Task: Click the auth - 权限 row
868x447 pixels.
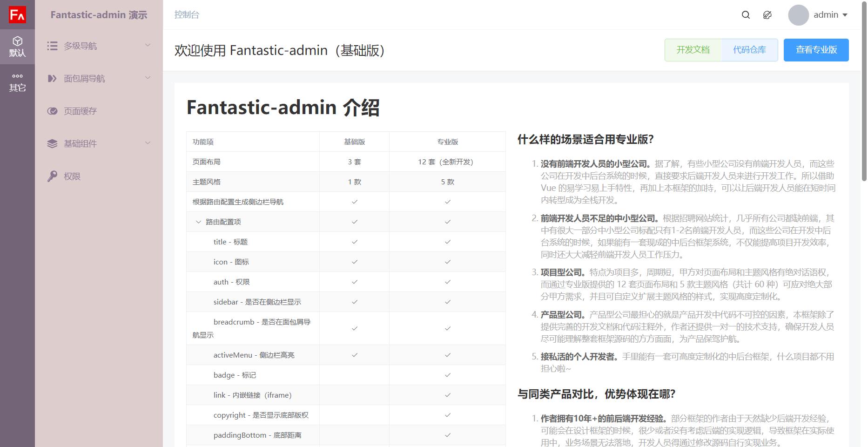Action: (x=346, y=282)
